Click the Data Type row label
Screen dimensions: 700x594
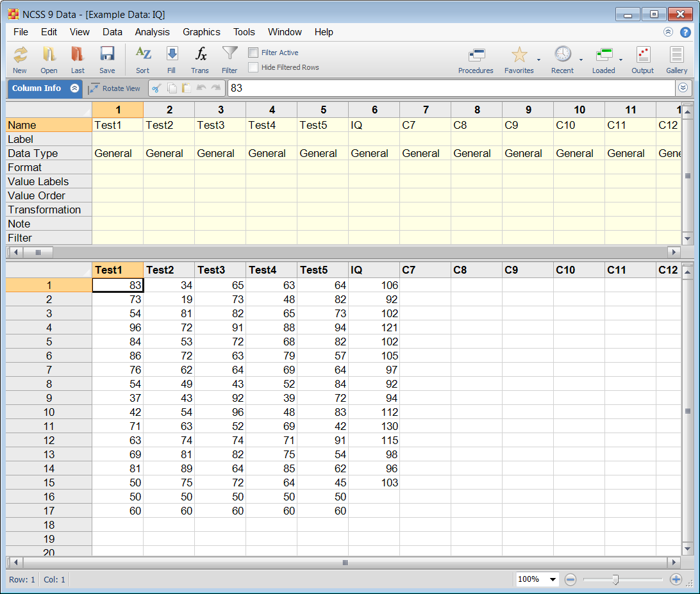(49, 154)
